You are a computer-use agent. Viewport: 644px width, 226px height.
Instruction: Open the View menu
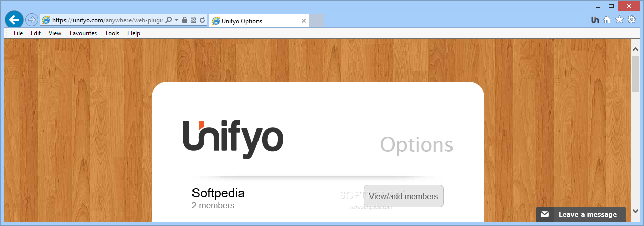tap(55, 33)
